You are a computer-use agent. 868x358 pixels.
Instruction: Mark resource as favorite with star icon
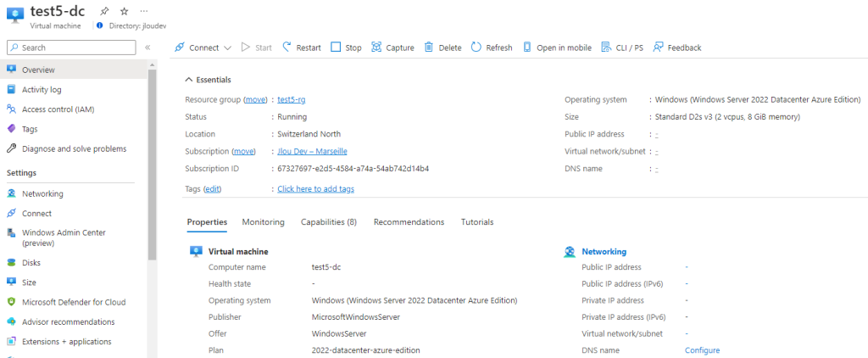124,11
